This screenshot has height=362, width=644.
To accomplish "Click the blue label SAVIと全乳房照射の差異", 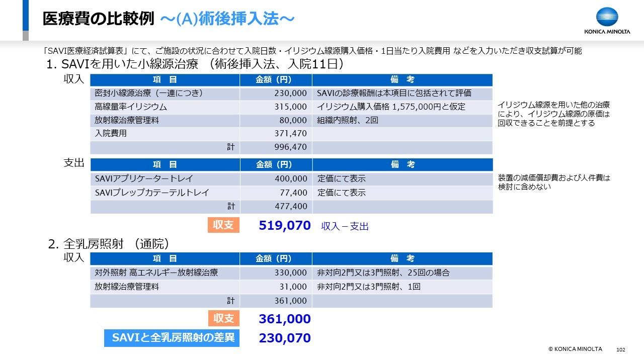I will tap(172, 338).
